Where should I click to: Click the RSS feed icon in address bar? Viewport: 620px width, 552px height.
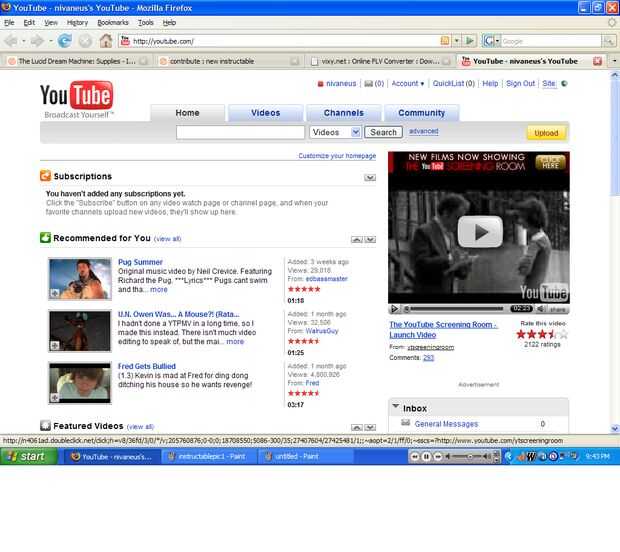point(445,41)
